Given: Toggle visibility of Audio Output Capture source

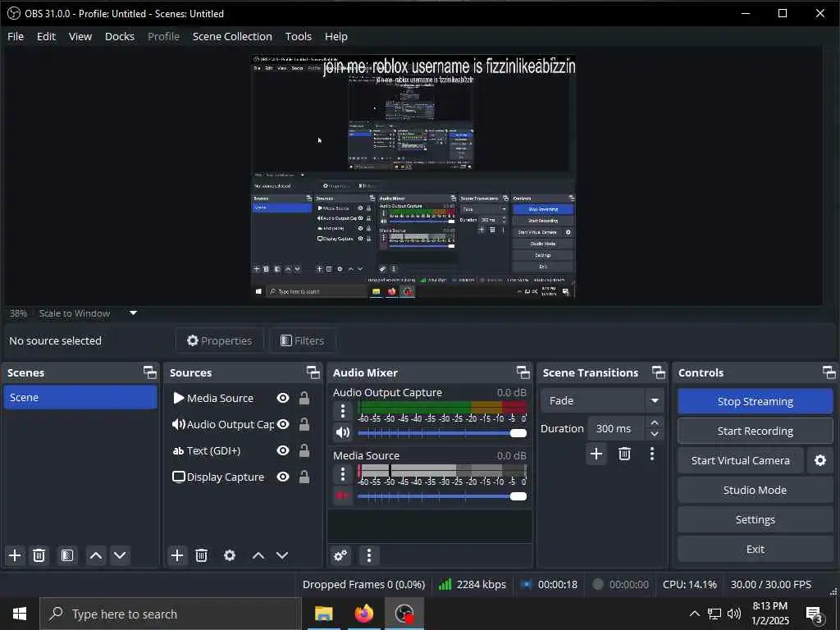Looking at the screenshot, I should point(283,424).
